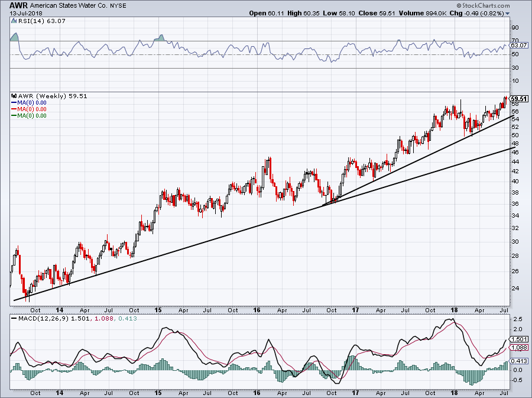This screenshot has height=398, width=532.
Task: Click the year 17 label under the MACD panel
Action: (355, 393)
